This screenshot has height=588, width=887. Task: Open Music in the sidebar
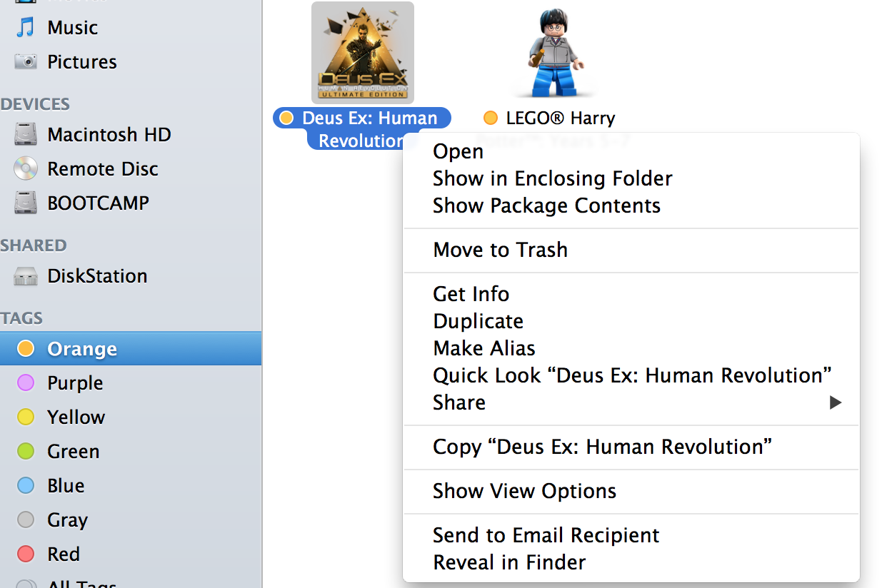click(72, 28)
